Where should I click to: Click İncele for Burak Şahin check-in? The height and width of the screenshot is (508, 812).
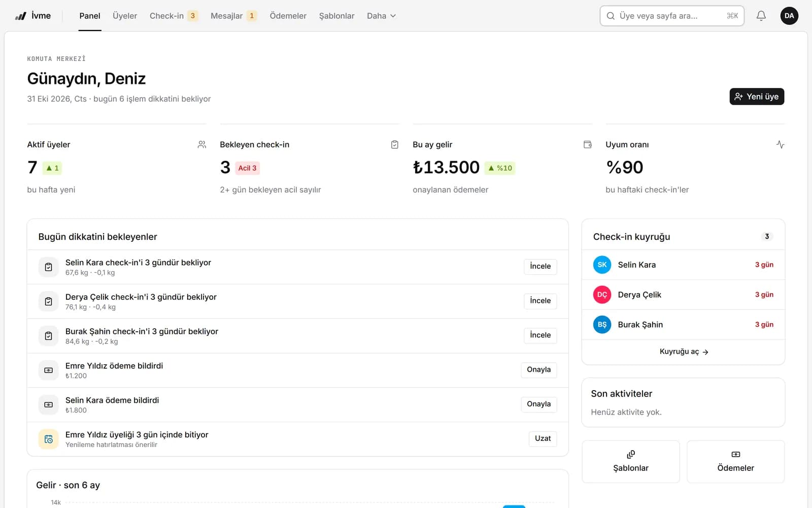point(540,336)
